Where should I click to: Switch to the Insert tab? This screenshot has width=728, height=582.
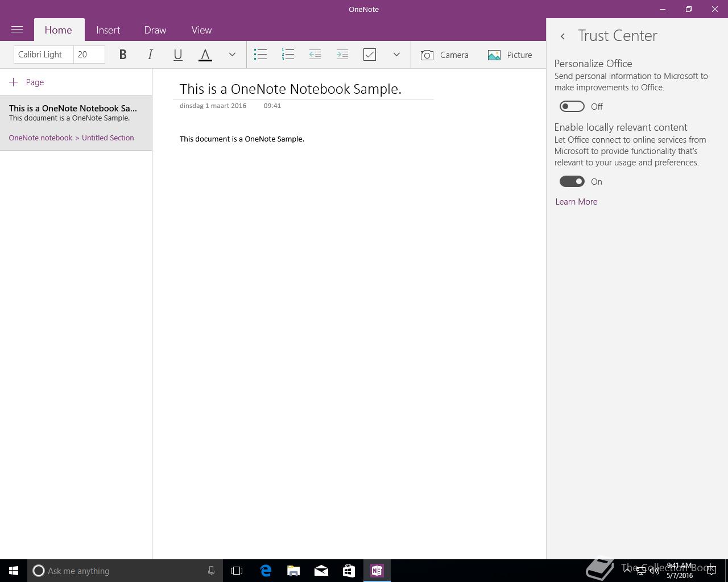pos(108,30)
